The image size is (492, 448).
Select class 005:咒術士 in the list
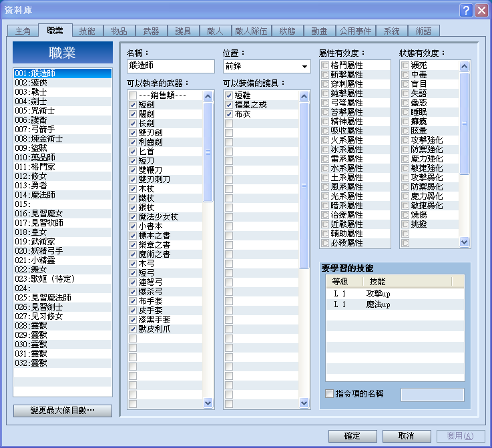(63, 111)
